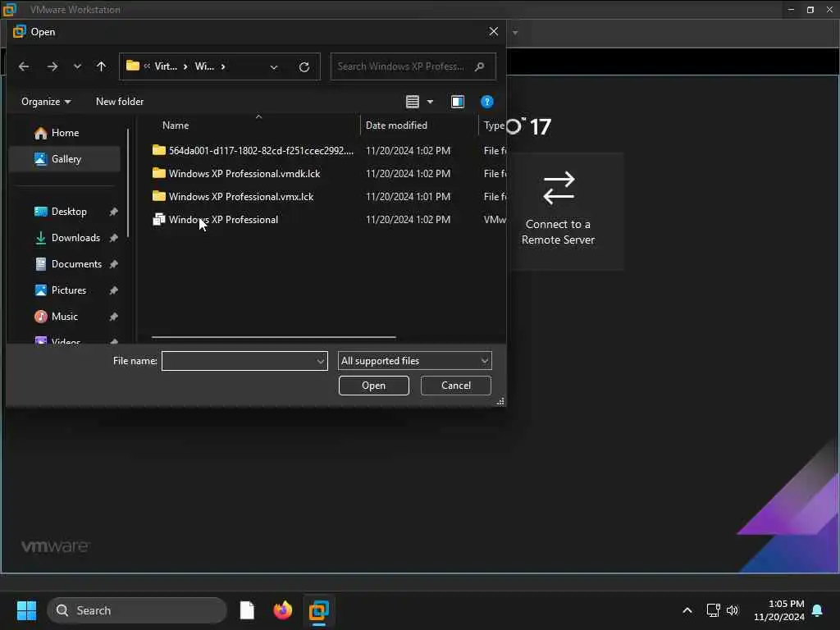Click the taskbar Search box
The width and height of the screenshot is (840, 630).
(x=137, y=610)
